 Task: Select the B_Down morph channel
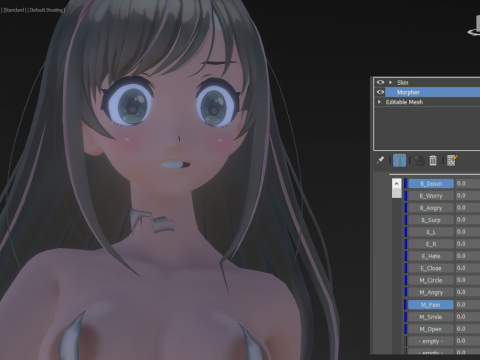[431, 184]
